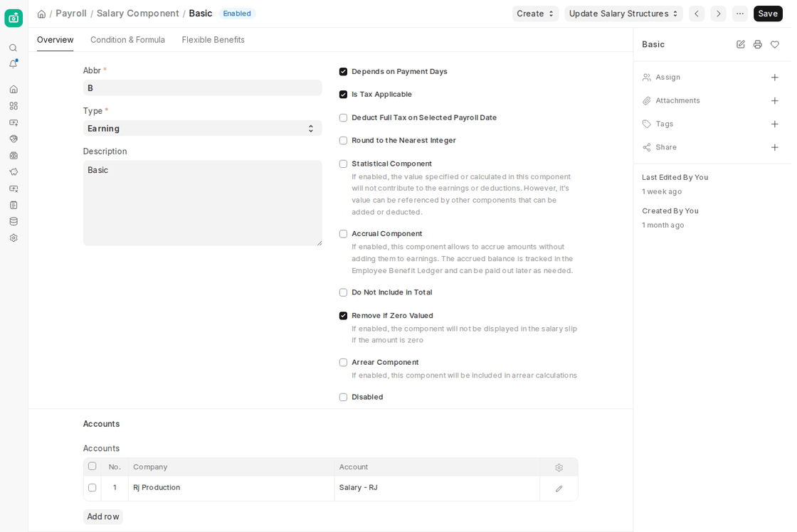Add assignment with plus next to Assign

[775, 78]
